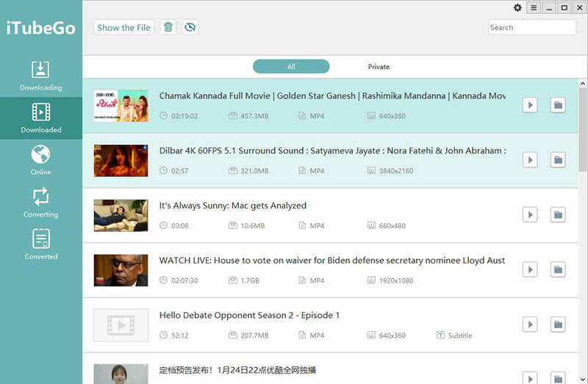Screen dimensions: 588x384
Task: Open the hamburger menu icon
Action: coord(534,8)
